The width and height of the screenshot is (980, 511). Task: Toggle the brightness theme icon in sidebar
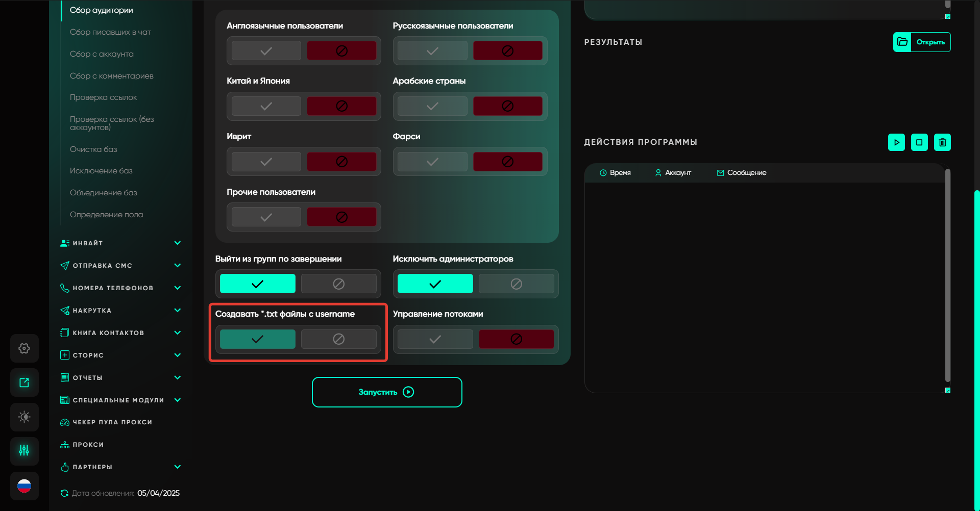[x=24, y=417]
